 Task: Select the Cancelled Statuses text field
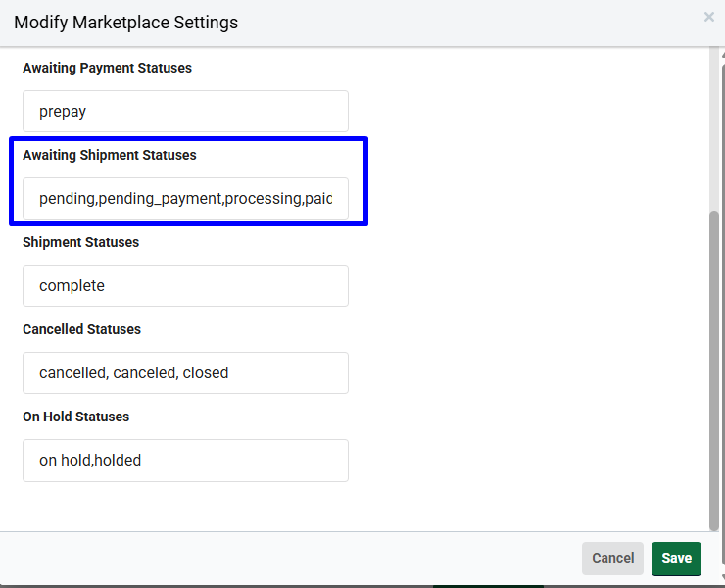click(185, 372)
